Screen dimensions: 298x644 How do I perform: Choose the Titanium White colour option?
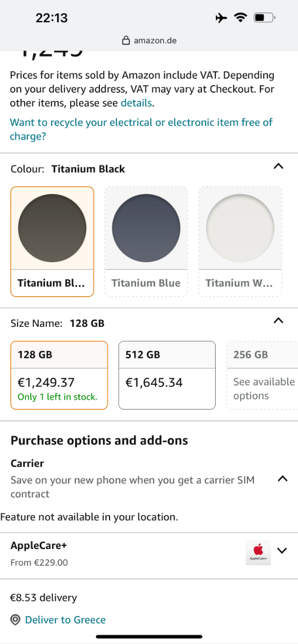point(240,241)
